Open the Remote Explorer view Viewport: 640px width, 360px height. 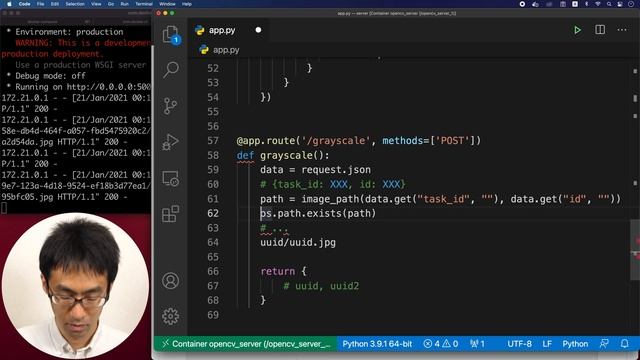tap(171, 178)
